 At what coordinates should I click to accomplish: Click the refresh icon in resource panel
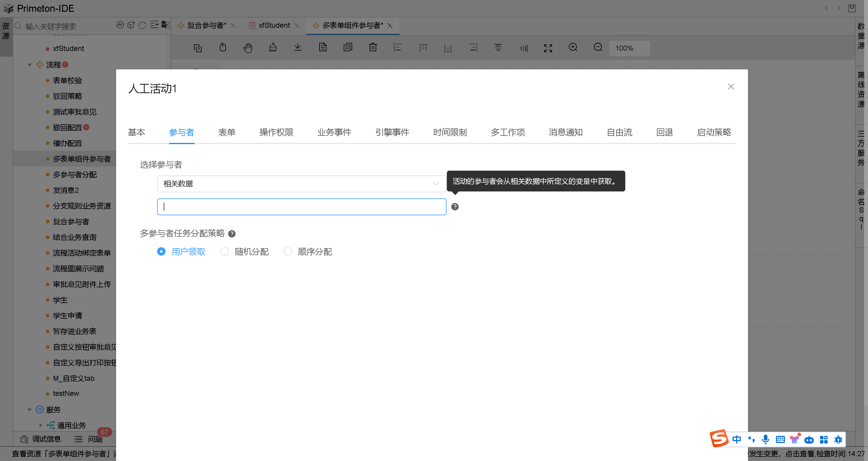point(143,25)
